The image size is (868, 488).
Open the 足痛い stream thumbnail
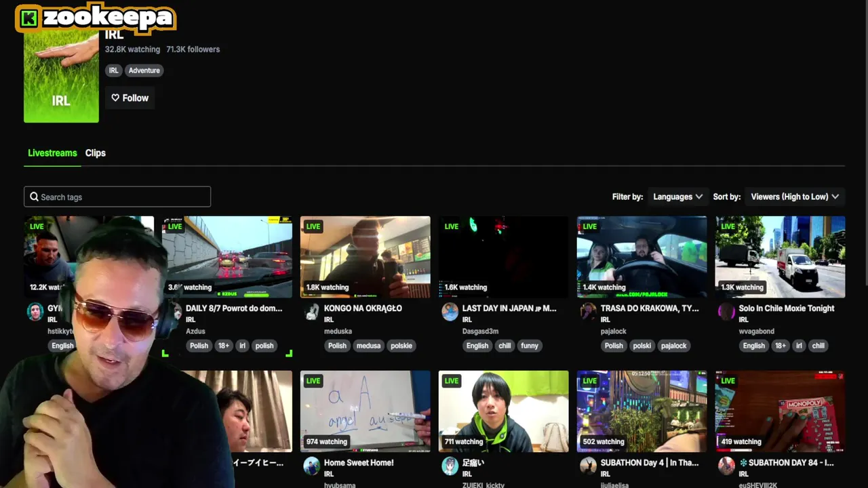pos(504,411)
